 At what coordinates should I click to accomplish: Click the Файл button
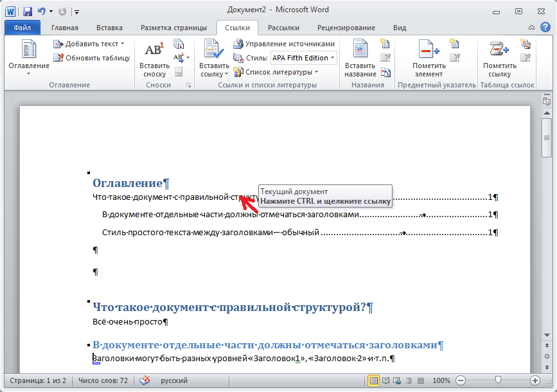(22, 28)
